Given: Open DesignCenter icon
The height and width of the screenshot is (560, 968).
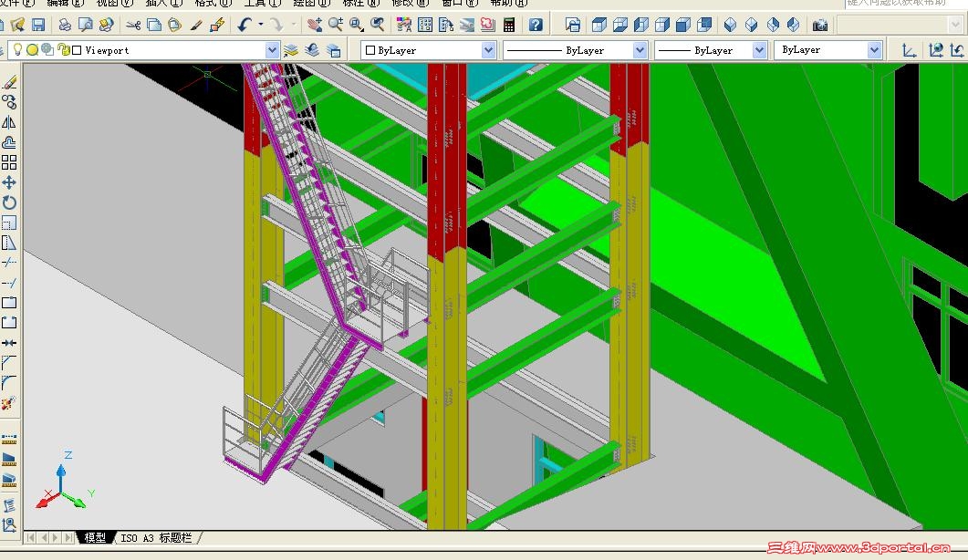Looking at the screenshot, I should (x=425, y=25).
